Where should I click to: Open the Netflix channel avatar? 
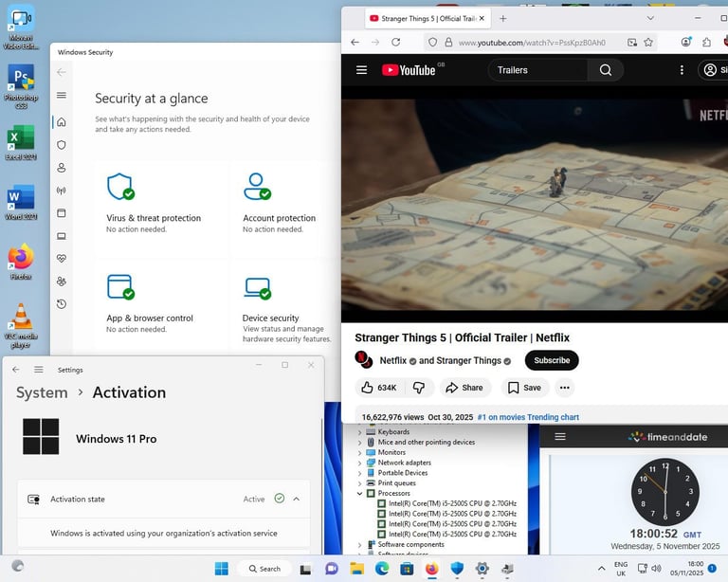(364, 359)
